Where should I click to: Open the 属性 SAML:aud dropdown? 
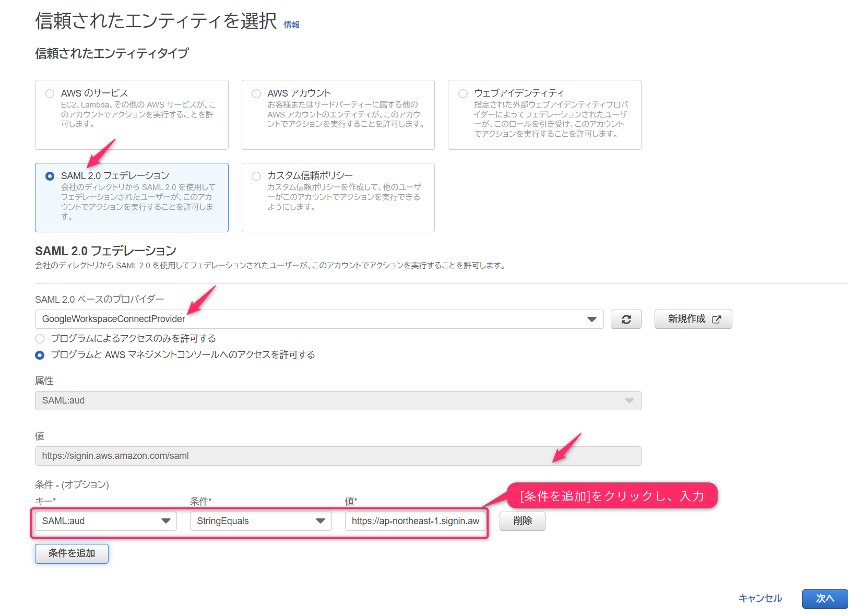pyautogui.click(x=338, y=400)
